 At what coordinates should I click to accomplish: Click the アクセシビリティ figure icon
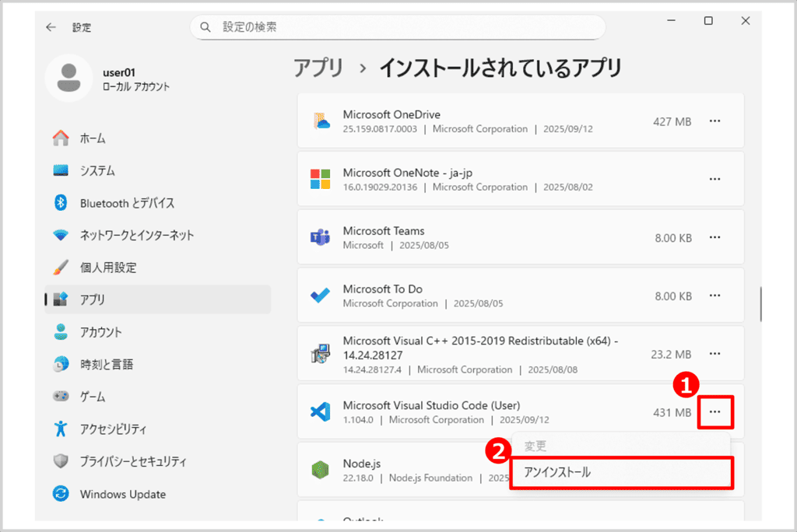61,429
